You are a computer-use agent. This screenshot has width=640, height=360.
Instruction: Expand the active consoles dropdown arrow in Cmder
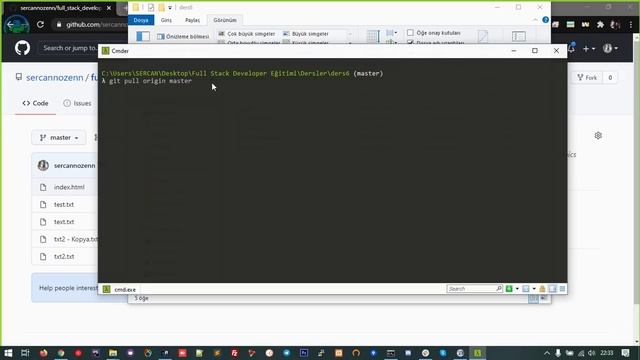point(534,289)
